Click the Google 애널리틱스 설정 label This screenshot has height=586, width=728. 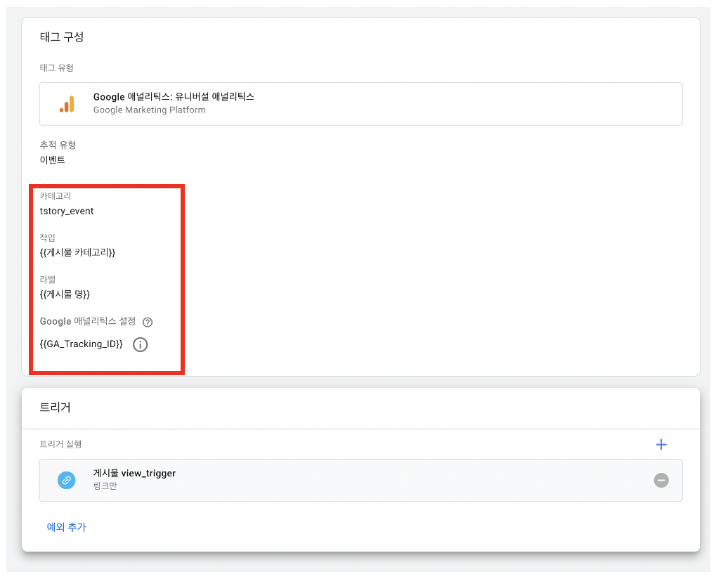pyautogui.click(x=88, y=321)
